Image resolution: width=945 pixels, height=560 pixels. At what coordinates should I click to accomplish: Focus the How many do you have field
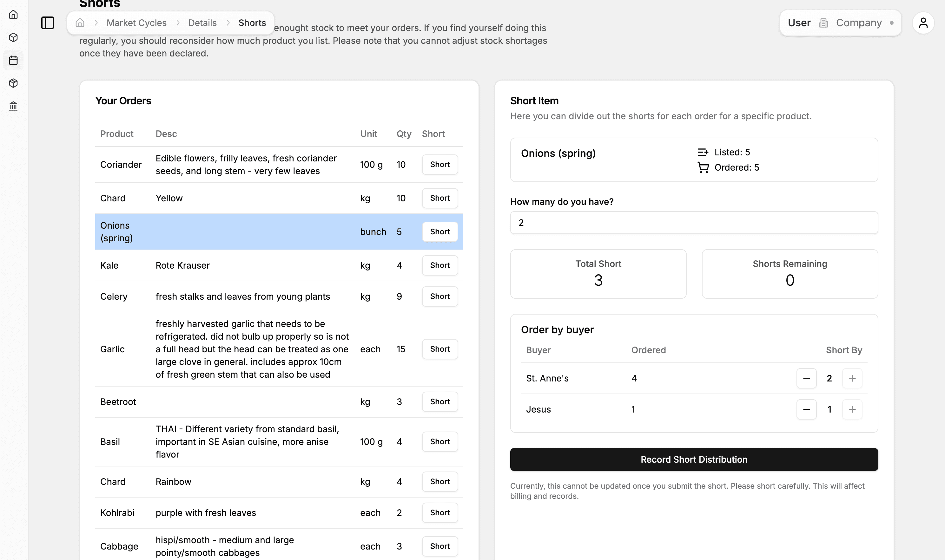point(694,223)
